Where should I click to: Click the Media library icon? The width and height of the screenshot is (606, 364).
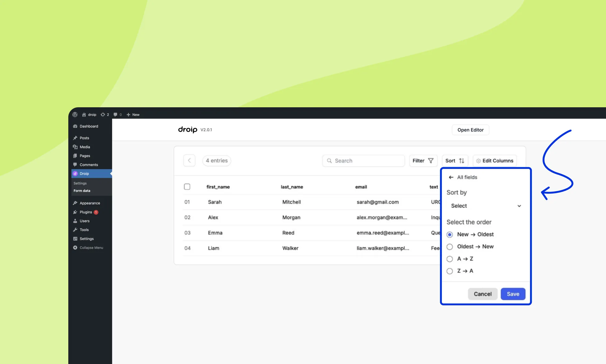click(x=75, y=147)
